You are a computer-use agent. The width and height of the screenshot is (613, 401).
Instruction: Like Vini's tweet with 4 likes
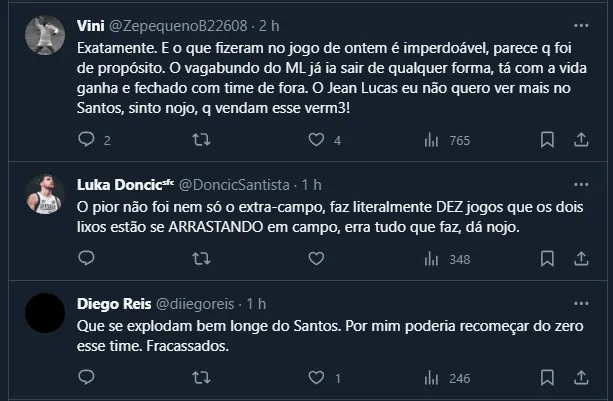click(314, 141)
